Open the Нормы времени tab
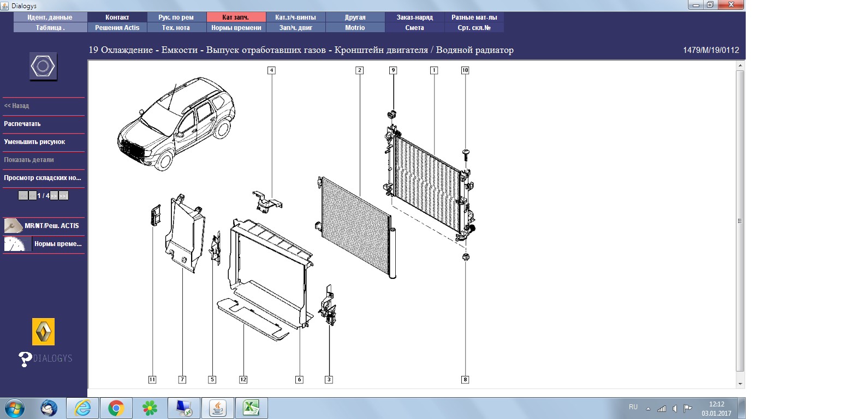The width and height of the screenshot is (868, 419). point(236,28)
